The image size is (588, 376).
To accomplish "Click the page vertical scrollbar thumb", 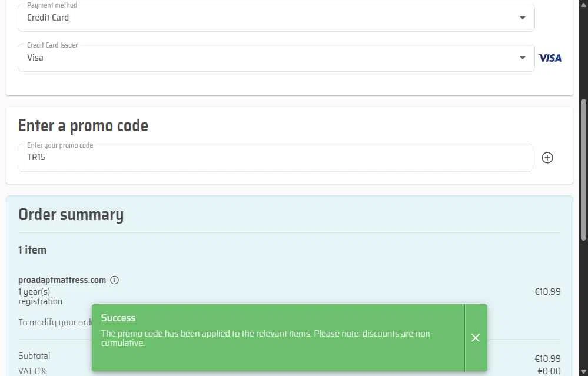I will point(583,170).
